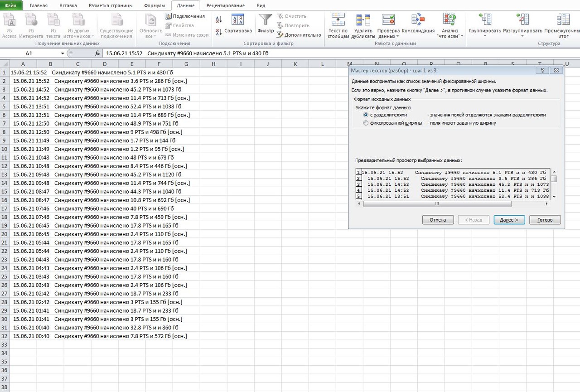Click the Group (Группировать) icon
Image resolution: width=580 pixels, height=392 pixels.
point(485,19)
